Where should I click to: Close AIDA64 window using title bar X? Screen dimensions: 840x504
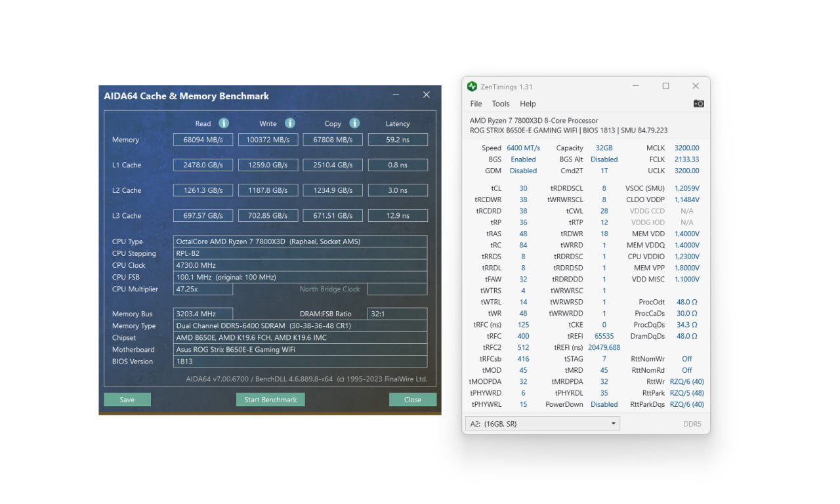pos(427,95)
